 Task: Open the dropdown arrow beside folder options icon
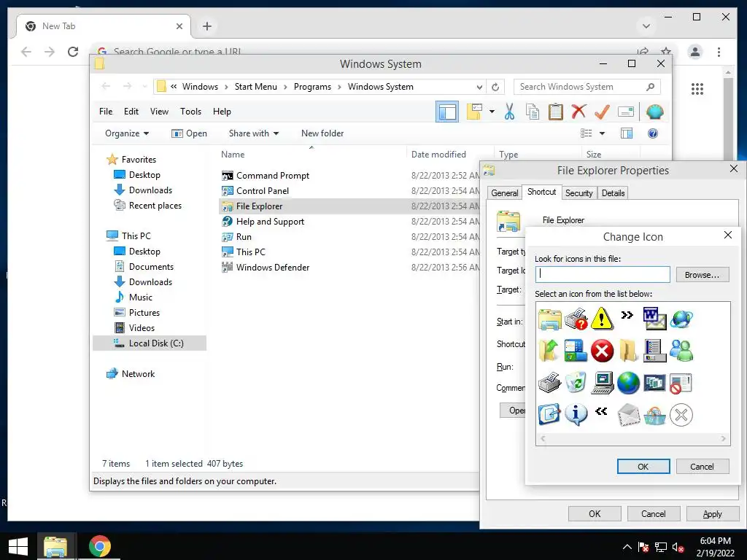pyautogui.click(x=492, y=112)
